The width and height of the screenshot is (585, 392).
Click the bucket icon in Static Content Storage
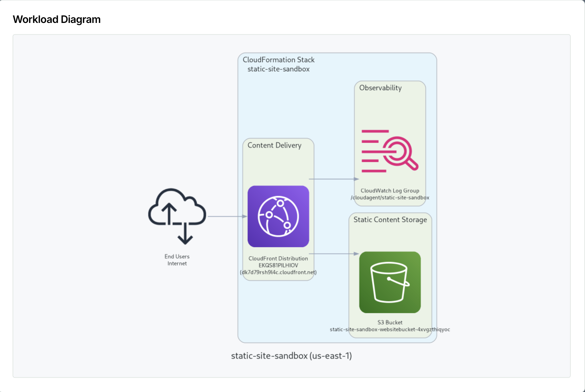[390, 282]
